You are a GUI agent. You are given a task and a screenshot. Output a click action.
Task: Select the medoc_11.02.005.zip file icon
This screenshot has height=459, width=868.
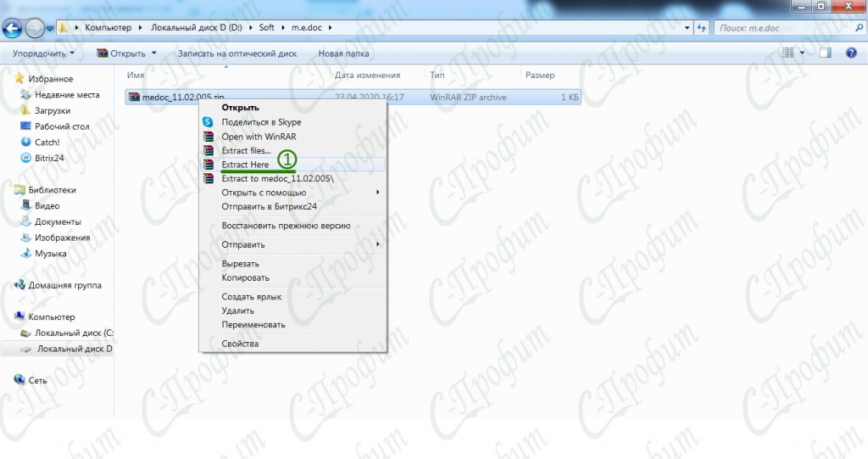point(134,97)
